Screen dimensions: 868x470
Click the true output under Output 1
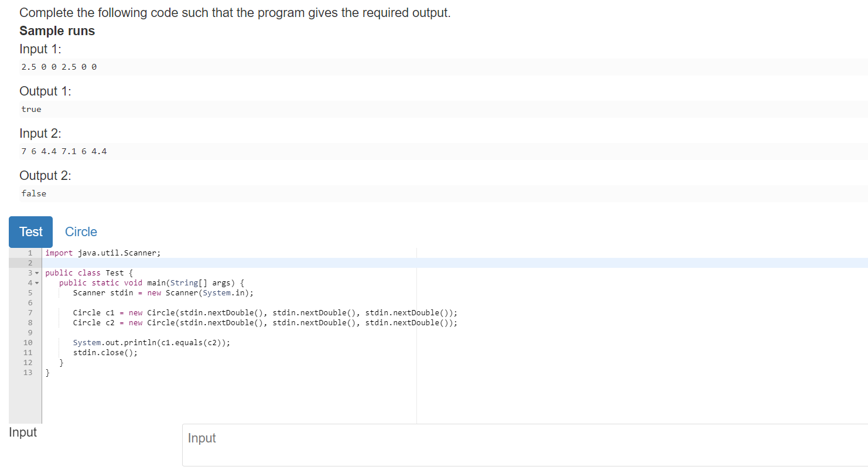coord(31,109)
